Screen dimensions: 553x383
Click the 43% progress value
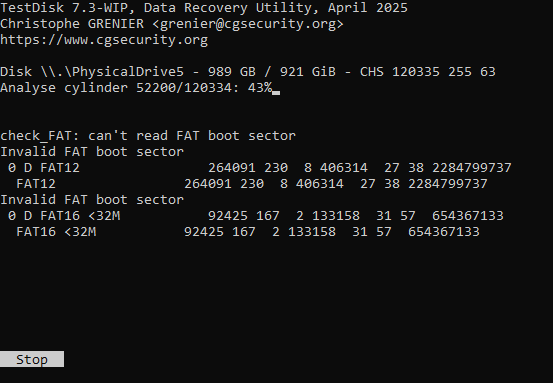[260, 88]
